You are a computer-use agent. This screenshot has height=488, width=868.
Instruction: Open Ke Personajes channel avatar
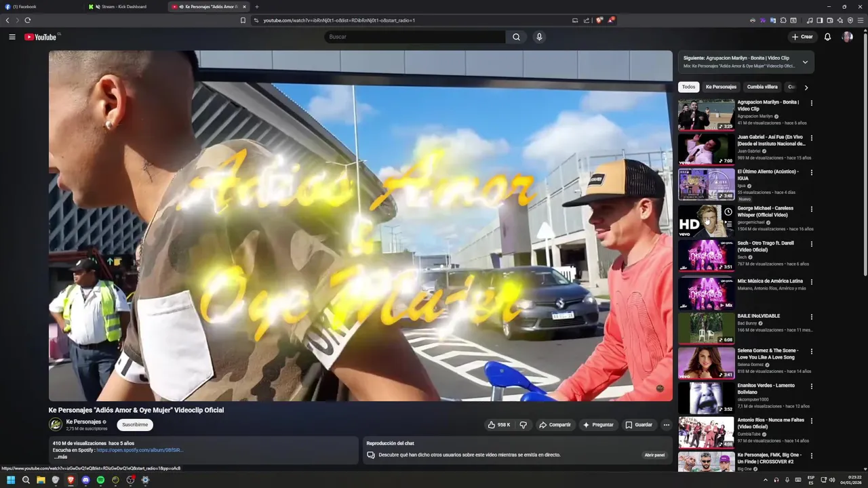click(56, 425)
